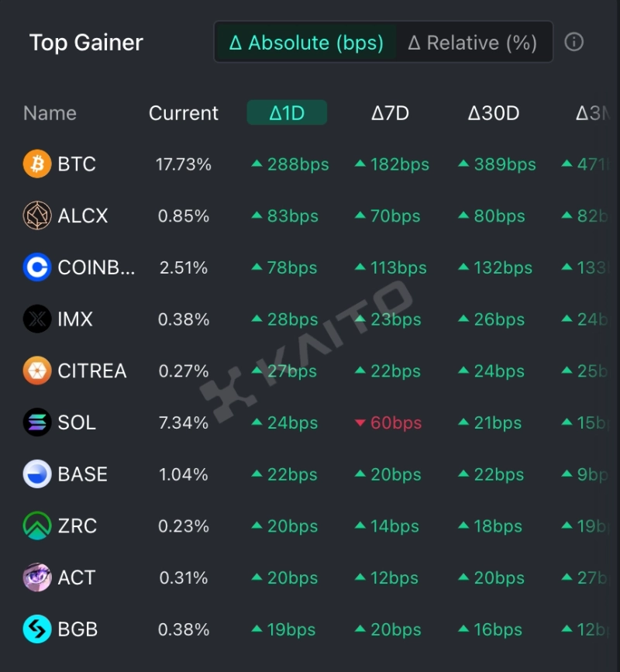
Task: Click the Base chain logo icon
Action: (x=37, y=474)
